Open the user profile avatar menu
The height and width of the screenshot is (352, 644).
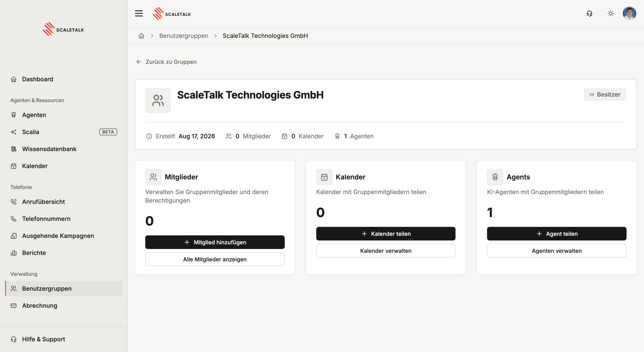pyautogui.click(x=629, y=13)
